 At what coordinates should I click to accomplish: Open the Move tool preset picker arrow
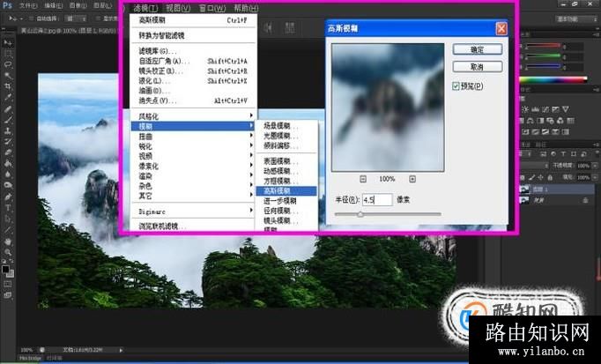(x=20, y=19)
